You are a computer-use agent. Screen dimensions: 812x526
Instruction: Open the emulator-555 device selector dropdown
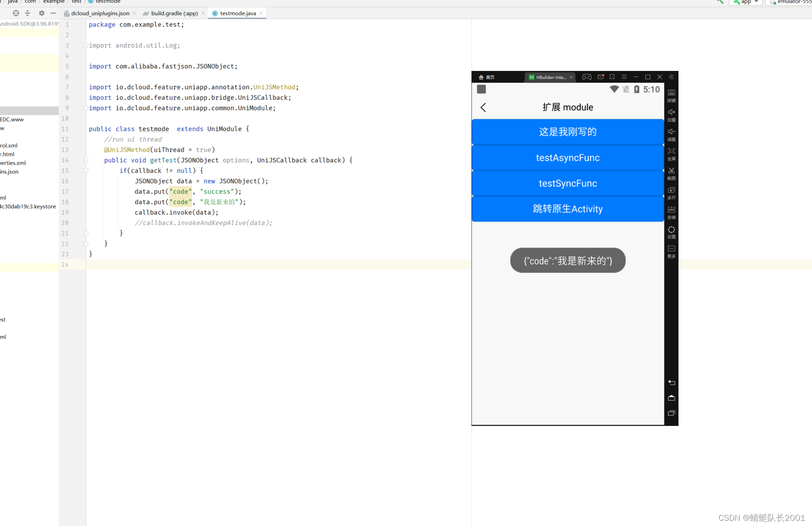point(789,2)
